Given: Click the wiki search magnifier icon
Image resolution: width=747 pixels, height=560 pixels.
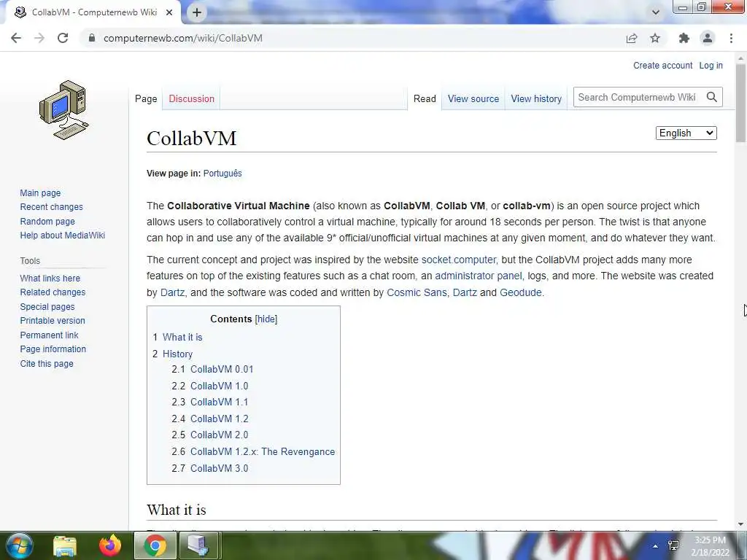Looking at the screenshot, I should point(712,97).
